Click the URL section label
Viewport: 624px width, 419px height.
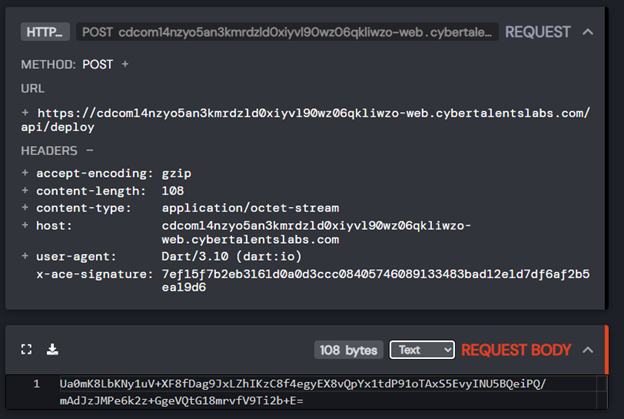point(33,88)
